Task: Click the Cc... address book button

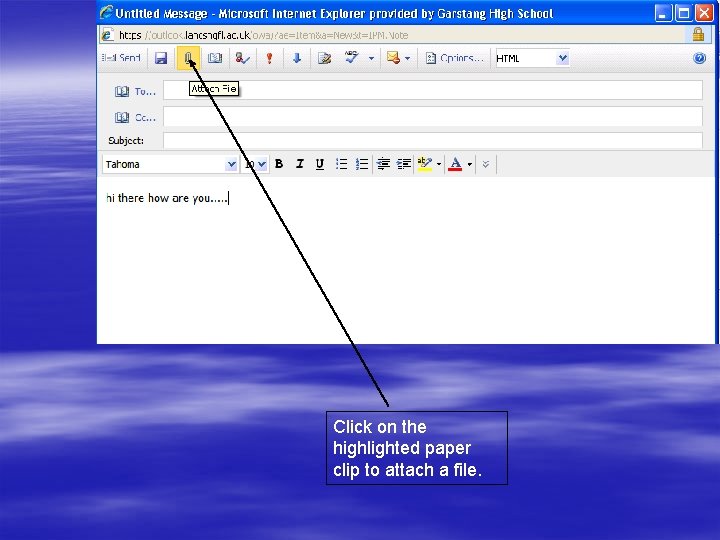Action: pyautogui.click(x=135, y=118)
